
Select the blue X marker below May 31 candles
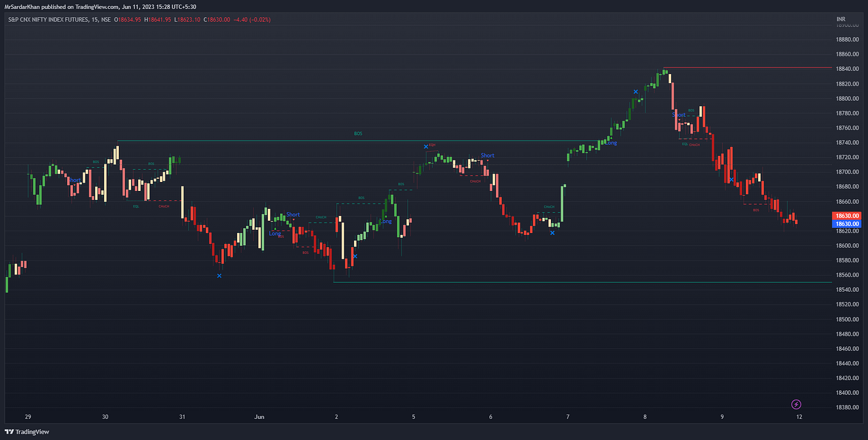point(219,276)
